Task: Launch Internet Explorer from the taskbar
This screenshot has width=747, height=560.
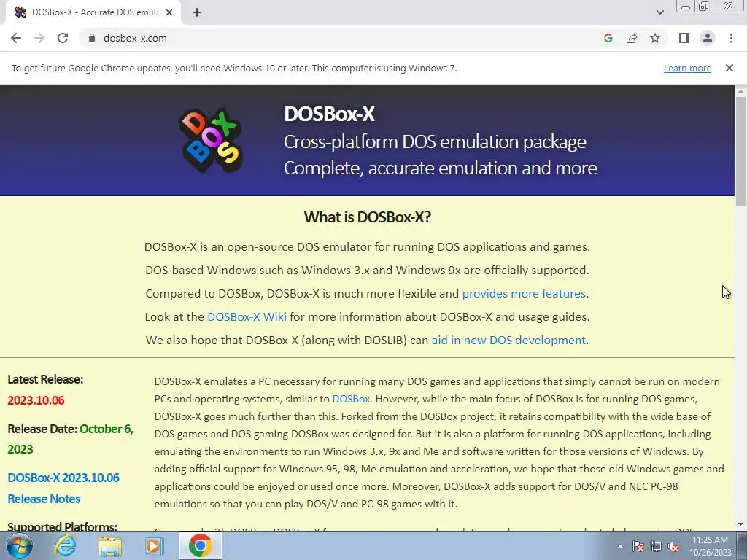Action: tap(64, 545)
